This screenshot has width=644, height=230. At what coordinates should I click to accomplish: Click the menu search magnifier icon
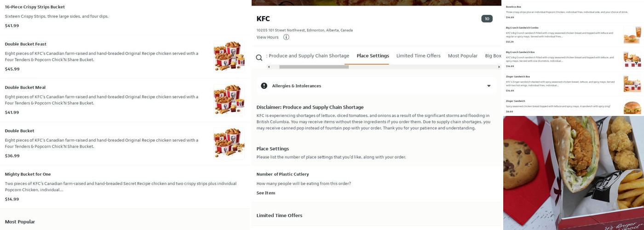click(x=259, y=57)
